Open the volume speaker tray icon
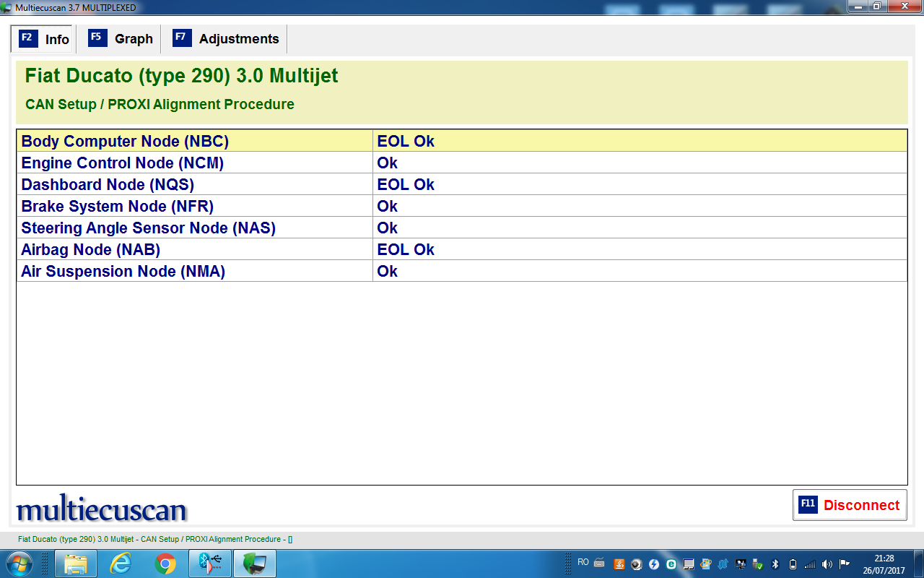This screenshot has height=578, width=924. [x=827, y=564]
